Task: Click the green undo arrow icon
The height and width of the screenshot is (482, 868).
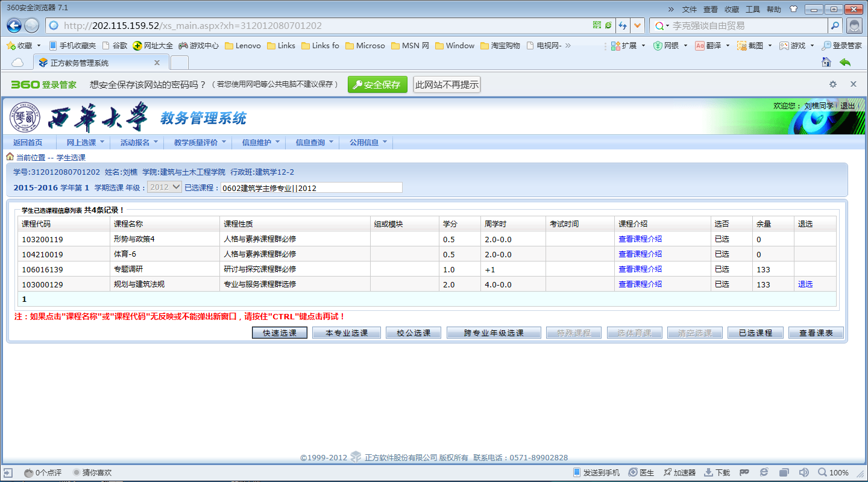Action: coord(844,62)
